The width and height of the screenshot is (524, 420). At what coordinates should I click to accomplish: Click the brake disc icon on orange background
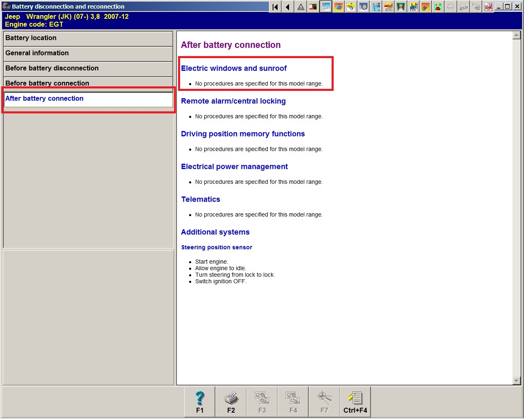[x=338, y=7]
